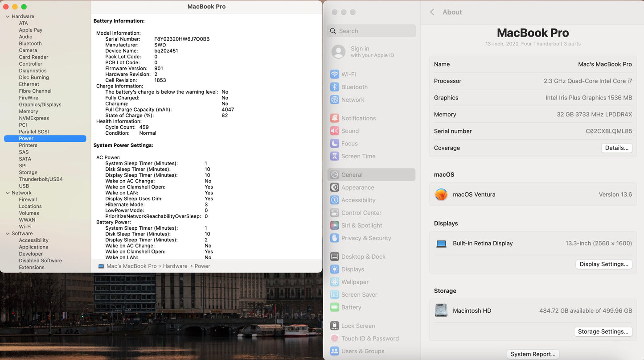Click the Wi-Fi icon in Settings sidebar
The width and height of the screenshot is (644, 360).
click(x=334, y=74)
